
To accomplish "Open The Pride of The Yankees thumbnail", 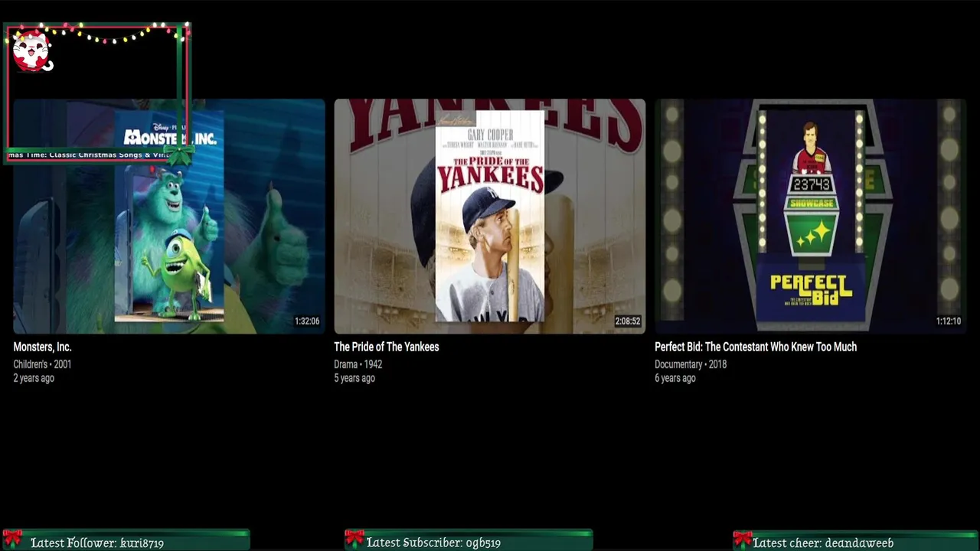I will point(490,216).
